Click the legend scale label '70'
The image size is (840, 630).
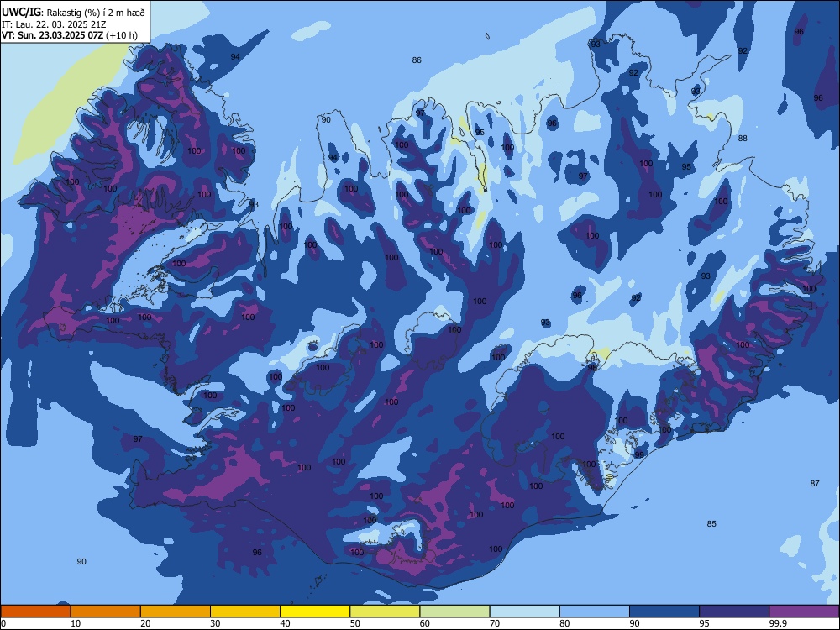[495, 623]
